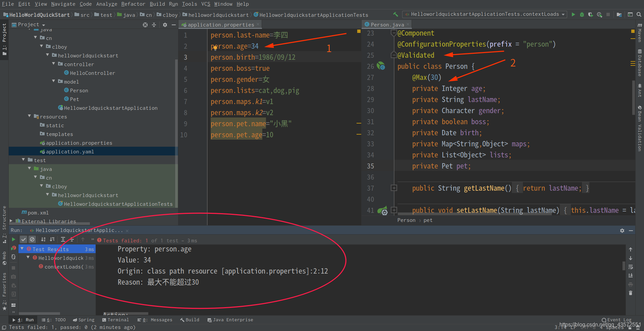Collapse all test results icon
This screenshot has height=331, width=644.
coord(72,239)
